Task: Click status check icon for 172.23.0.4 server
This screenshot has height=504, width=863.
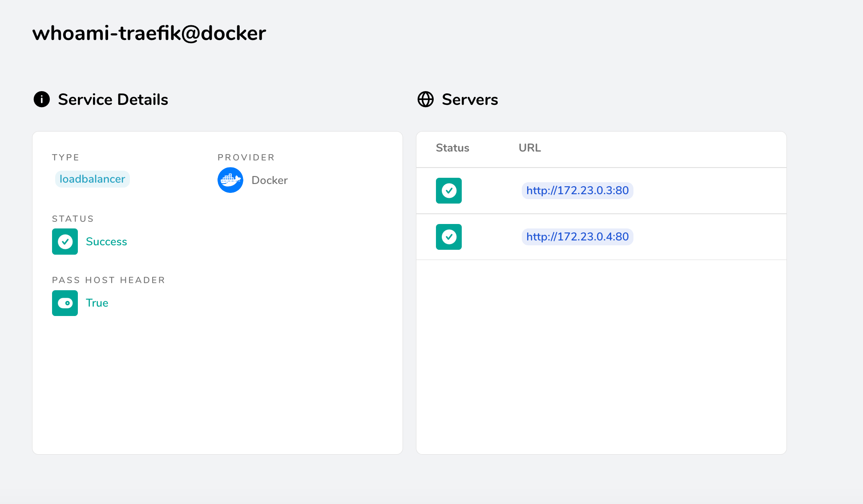Action: pos(448,237)
